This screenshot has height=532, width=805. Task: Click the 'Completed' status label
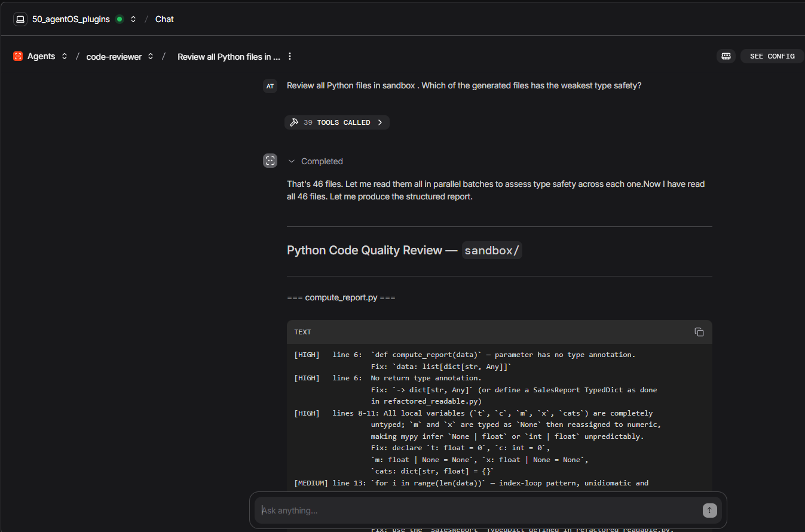click(x=322, y=161)
